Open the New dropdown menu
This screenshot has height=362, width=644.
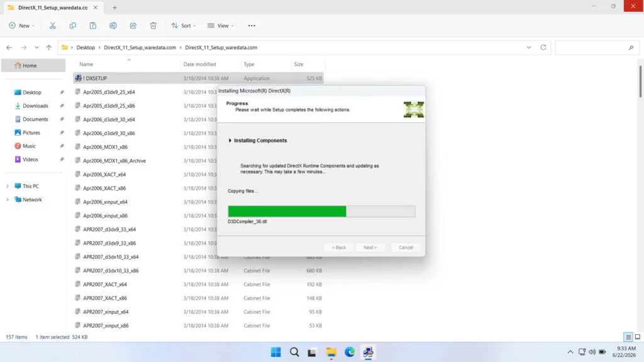[x=22, y=25]
